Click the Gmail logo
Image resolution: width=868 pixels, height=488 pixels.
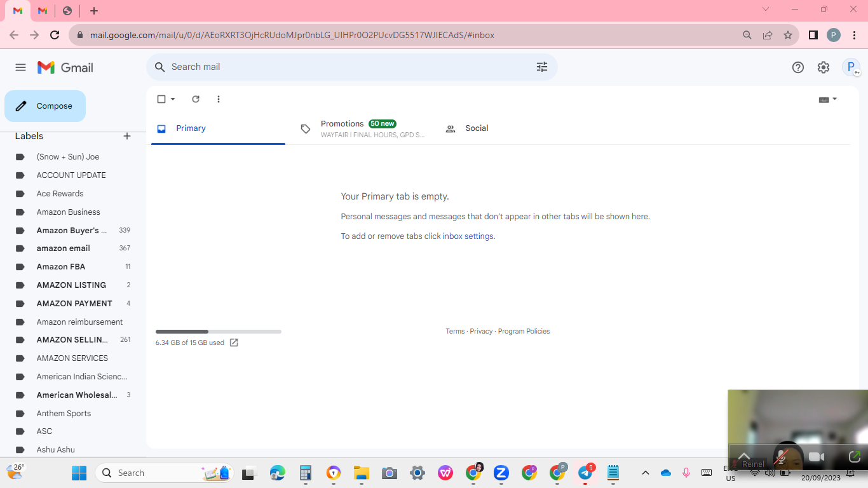tap(65, 67)
